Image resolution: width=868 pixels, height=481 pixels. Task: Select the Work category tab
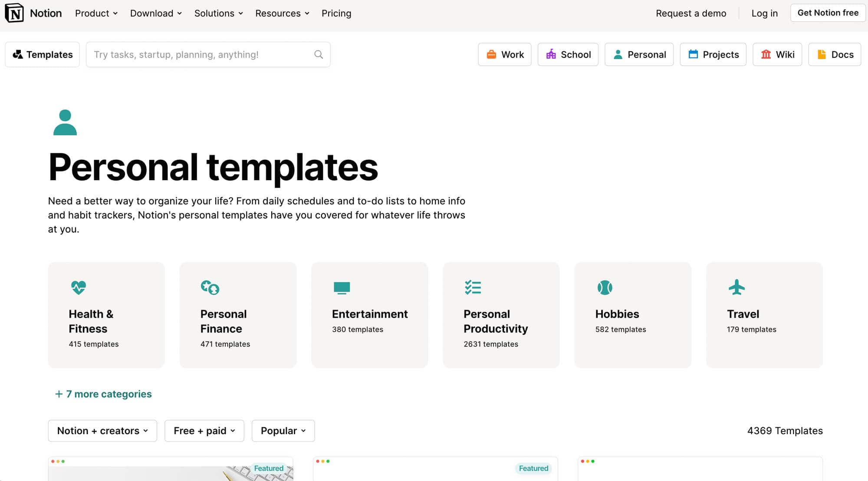tap(505, 54)
